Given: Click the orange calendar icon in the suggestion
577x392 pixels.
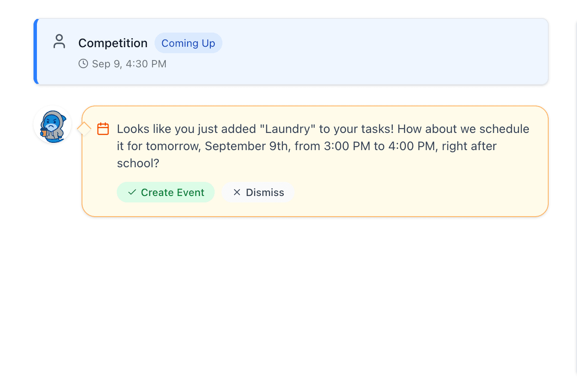Looking at the screenshot, I should pyautogui.click(x=103, y=129).
